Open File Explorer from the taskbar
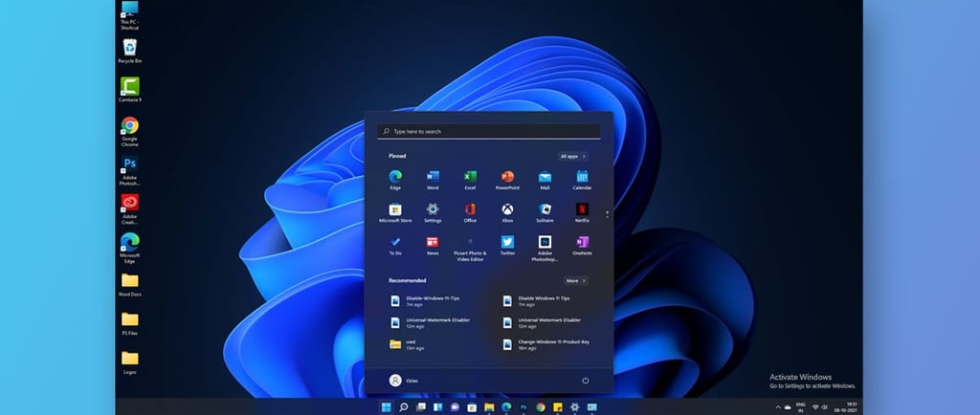980x415 pixels. (489, 407)
